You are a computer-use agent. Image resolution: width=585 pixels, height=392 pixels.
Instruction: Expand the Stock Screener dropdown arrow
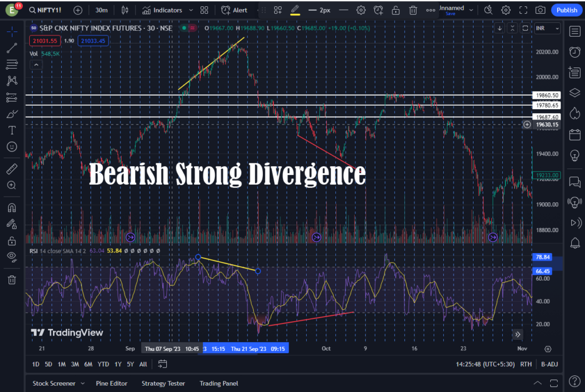(x=82, y=383)
